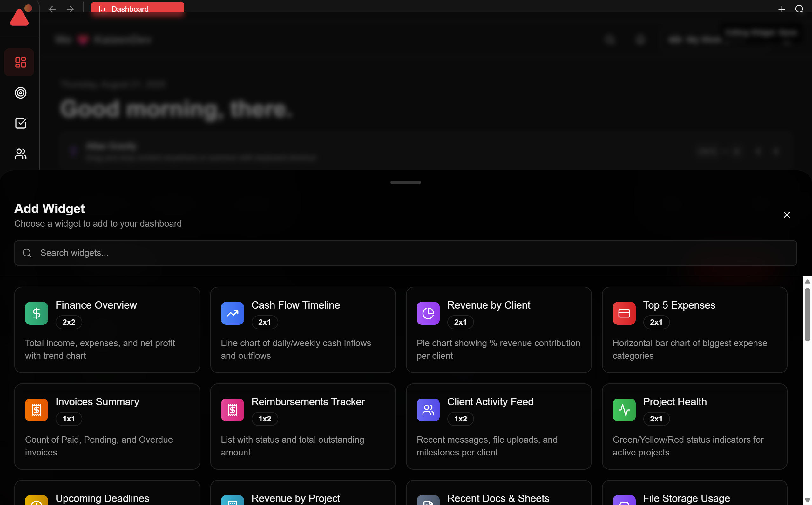The width and height of the screenshot is (812, 505).
Task: Open the goals target icon in sidebar
Action: 20,93
